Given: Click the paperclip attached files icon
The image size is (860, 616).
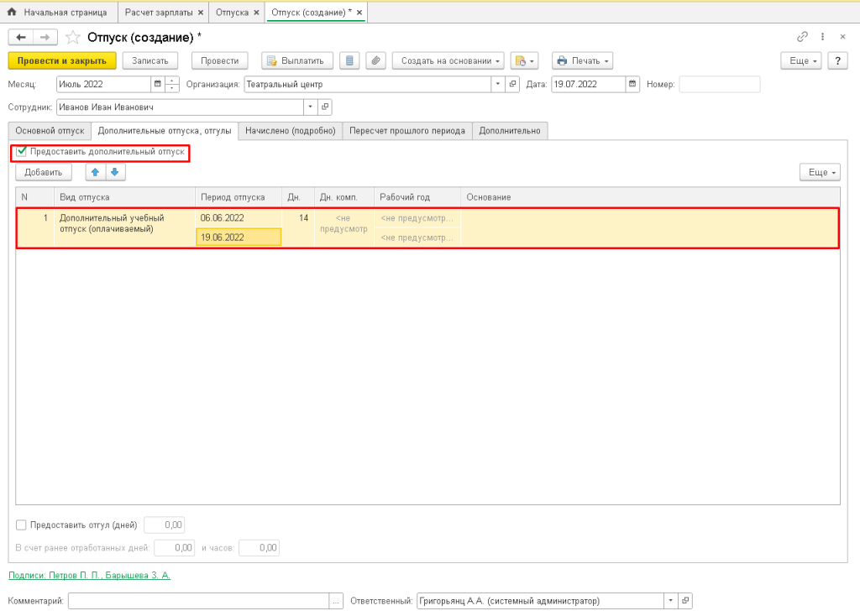Looking at the screenshot, I should (376, 60).
